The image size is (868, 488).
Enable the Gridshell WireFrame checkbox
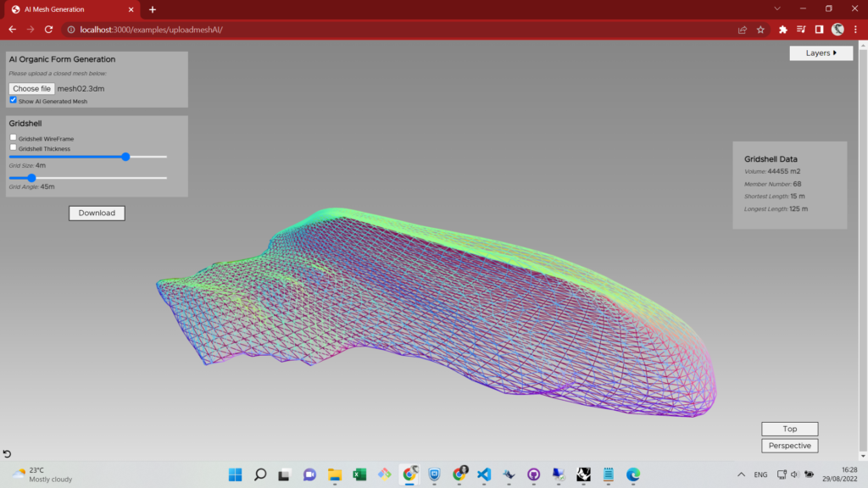14,137
